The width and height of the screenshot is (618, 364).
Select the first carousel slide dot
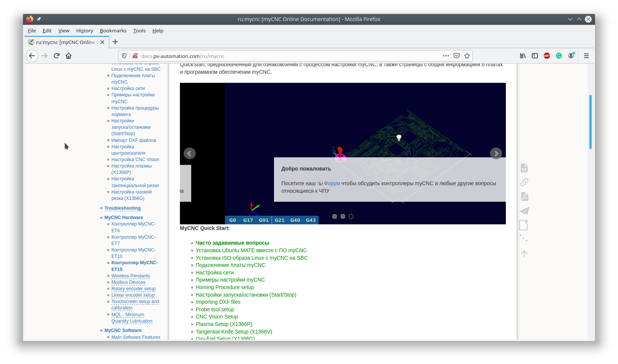point(335,216)
